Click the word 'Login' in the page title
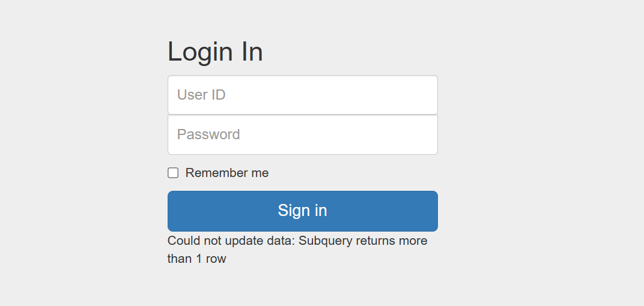 [200, 53]
